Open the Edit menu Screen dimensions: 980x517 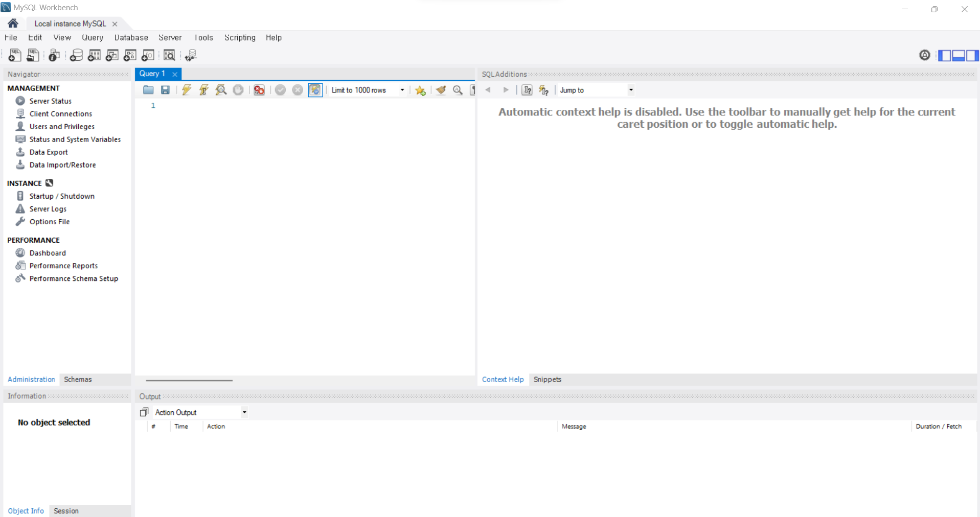[x=35, y=38]
